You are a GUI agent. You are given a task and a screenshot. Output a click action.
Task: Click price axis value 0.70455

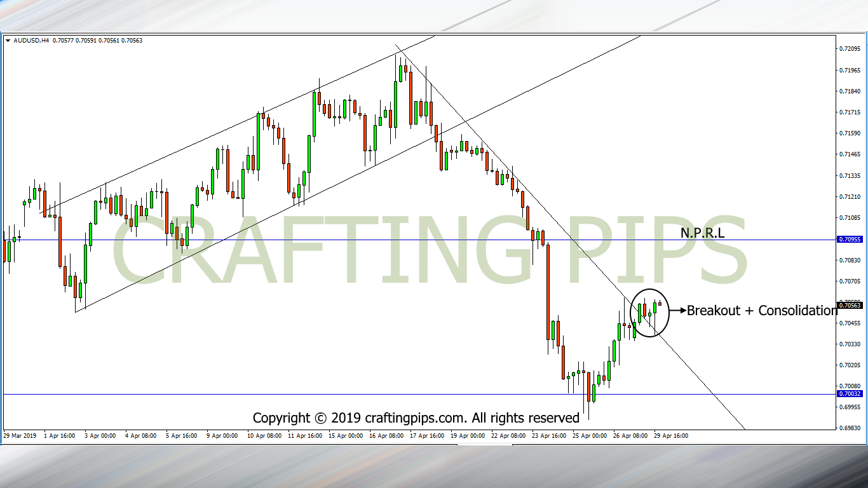coord(850,323)
